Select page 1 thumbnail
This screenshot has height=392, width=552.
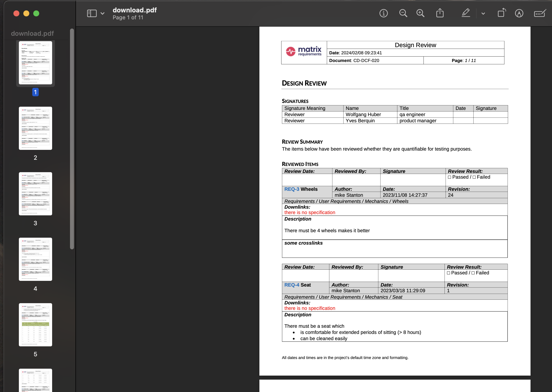35,63
